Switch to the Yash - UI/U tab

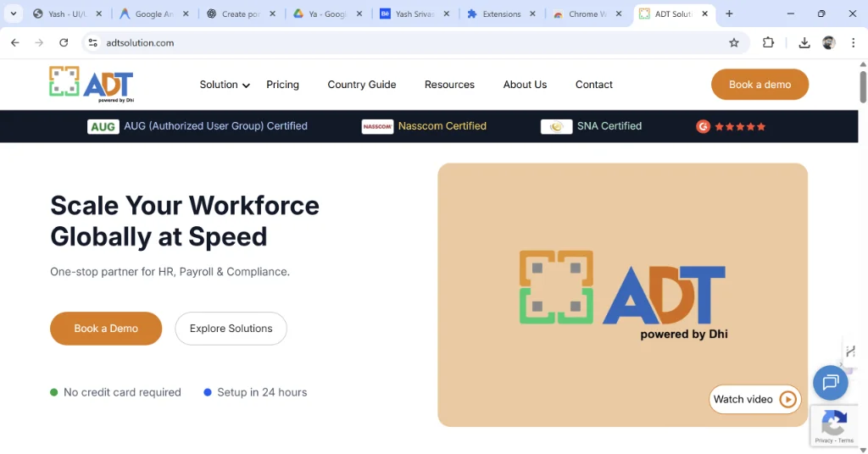pyautogui.click(x=68, y=14)
